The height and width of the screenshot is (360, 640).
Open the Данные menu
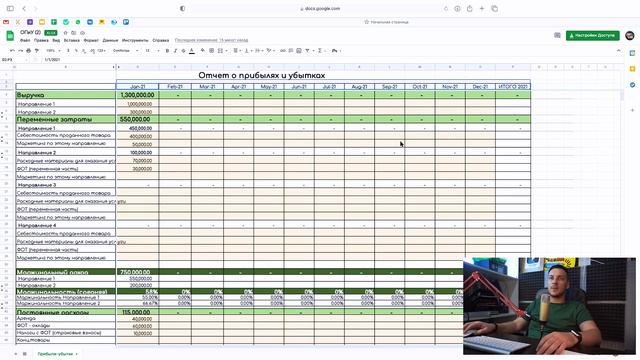(110, 40)
